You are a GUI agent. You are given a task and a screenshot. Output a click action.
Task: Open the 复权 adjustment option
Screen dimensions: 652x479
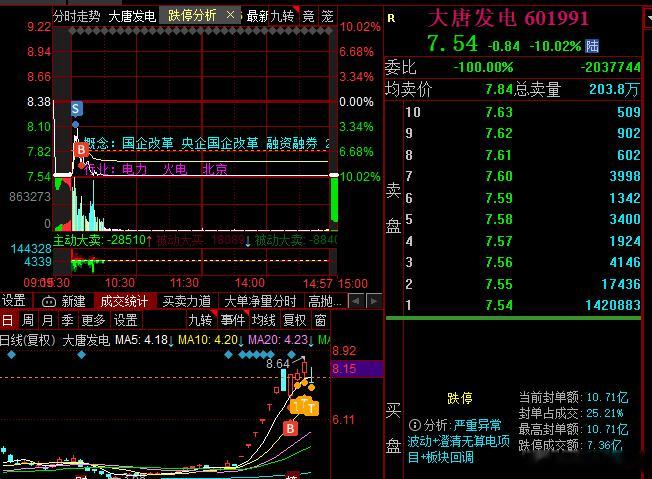[x=294, y=320]
